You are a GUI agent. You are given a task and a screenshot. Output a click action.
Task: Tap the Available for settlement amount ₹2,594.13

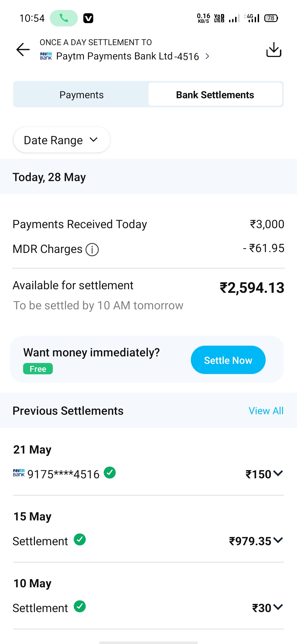tap(252, 288)
